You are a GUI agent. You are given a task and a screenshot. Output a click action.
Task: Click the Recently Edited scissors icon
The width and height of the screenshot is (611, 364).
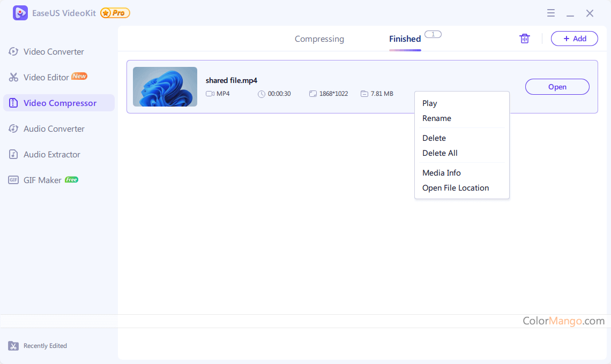tap(13, 346)
